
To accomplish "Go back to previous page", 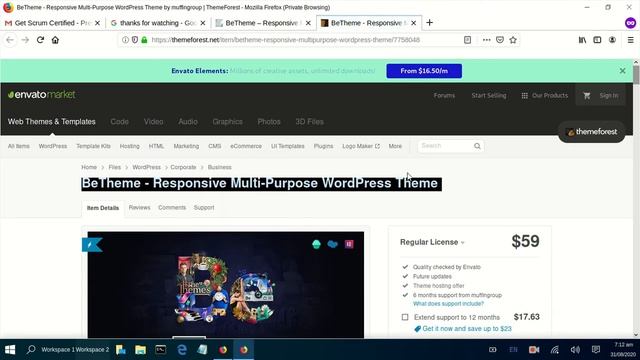I will click(10, 40).
